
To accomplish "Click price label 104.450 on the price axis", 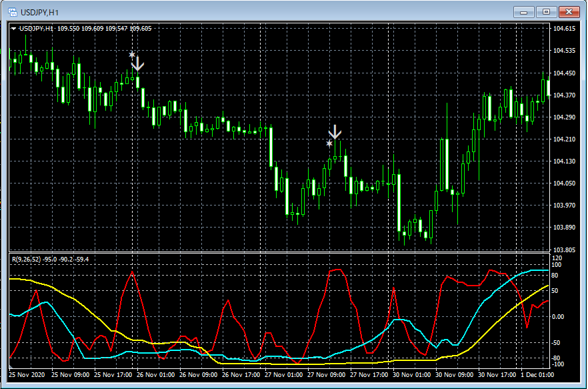I will 565,73.
